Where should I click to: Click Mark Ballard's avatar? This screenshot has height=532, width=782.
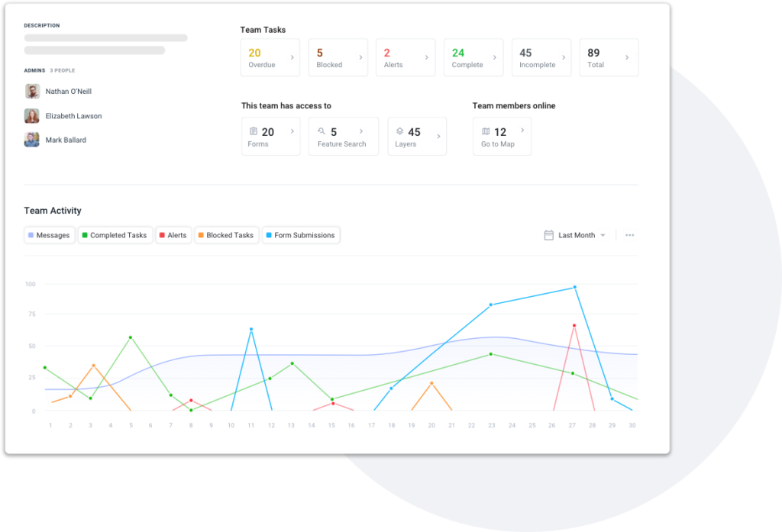click(32, 140)
